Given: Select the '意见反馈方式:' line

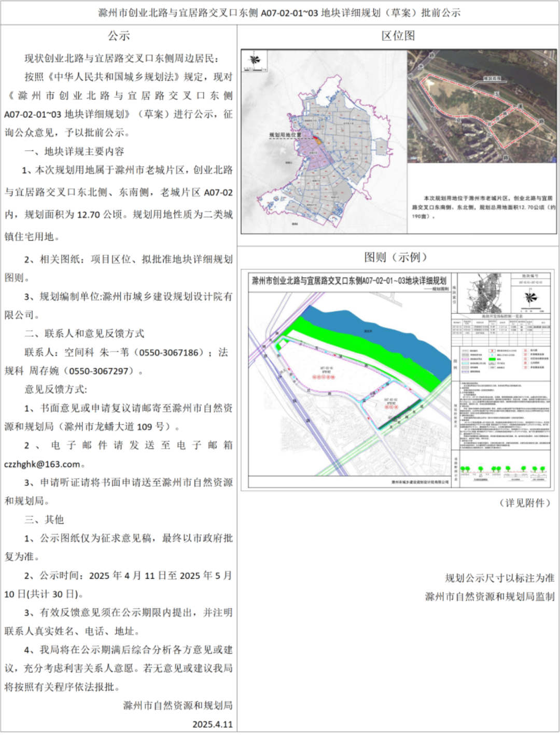Looking at the screenshot, I should [x=56, y=390].
